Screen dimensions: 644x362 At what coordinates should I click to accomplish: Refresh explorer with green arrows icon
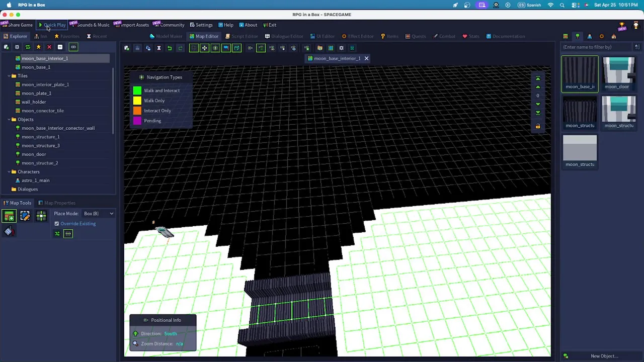tap(28, 47)
